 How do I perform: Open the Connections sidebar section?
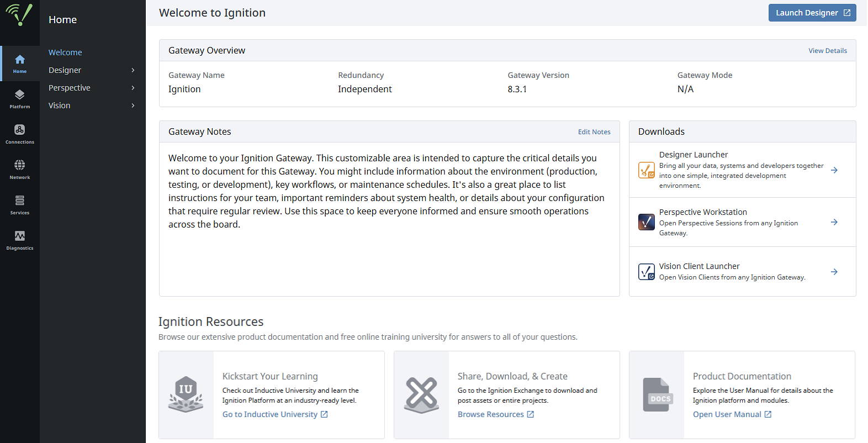(20, 134)
